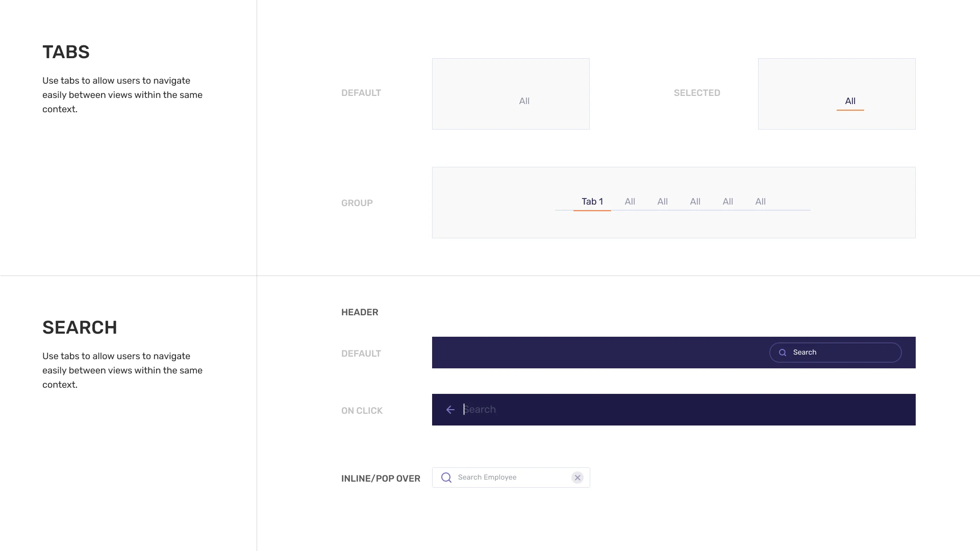Clear the Search Employee field with the X
The image size is (980, 551).
click(x=577, y=478)
